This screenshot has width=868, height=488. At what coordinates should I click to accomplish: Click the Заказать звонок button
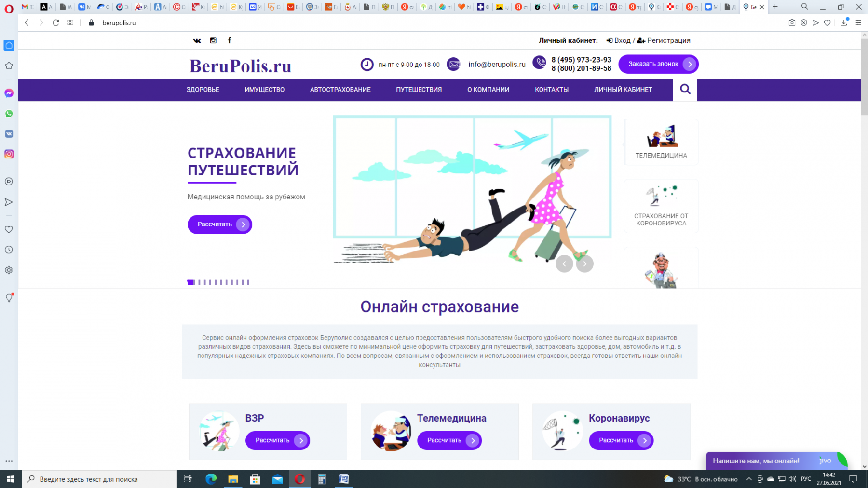tap(658, 64)
